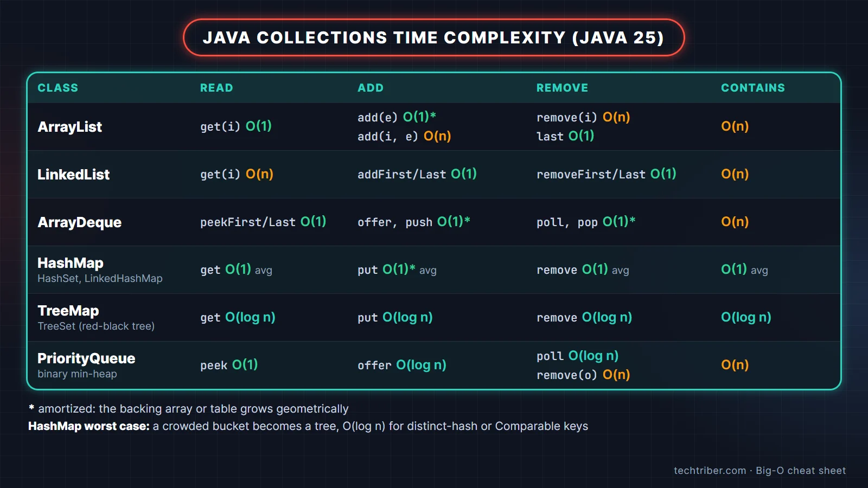This screenshot has height=488, width=868.
Task: Click ArrayList 'get(i) O(1)' cell
Action: click(x=236, y=126)
